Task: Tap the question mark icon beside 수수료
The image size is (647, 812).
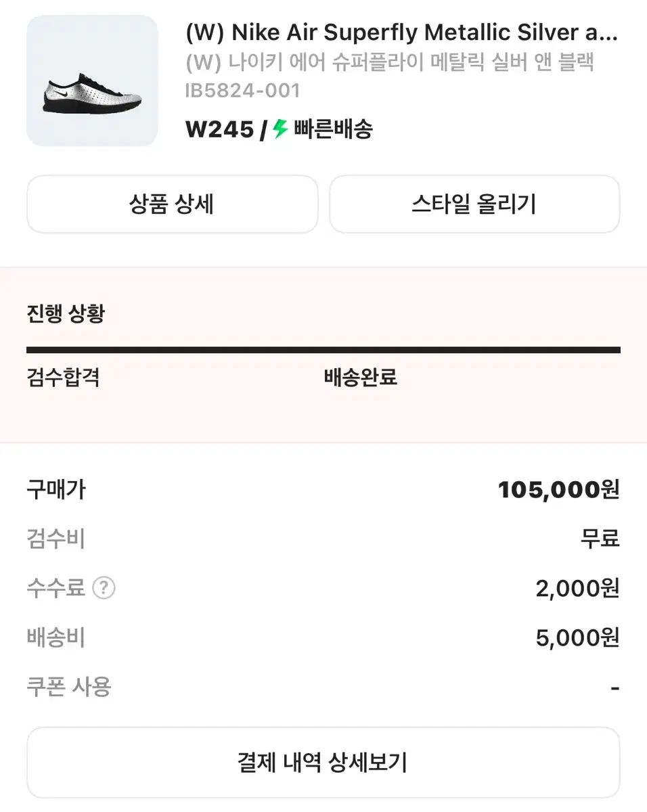Action: (104, 588)
